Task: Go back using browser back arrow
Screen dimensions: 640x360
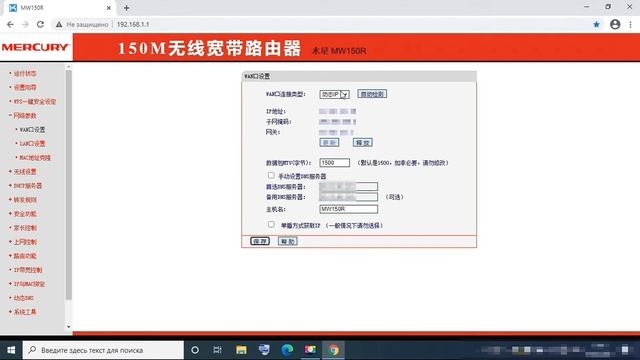Action: pyautogui.click(x=10, y=24)
